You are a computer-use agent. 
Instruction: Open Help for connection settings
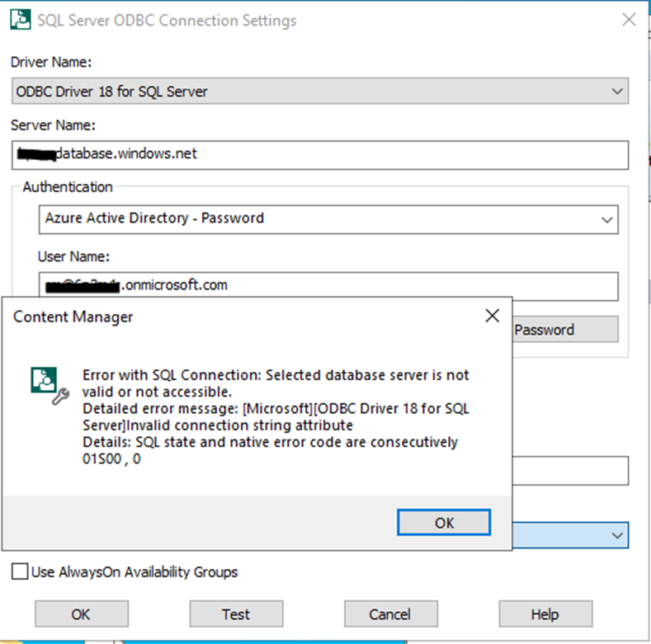[x=545, y=614]
